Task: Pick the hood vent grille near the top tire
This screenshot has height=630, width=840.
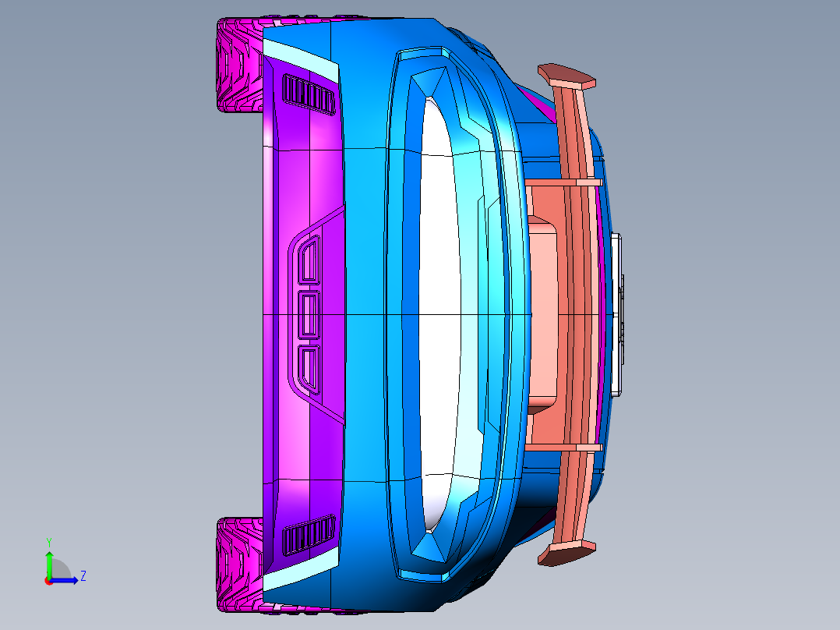Action: coord(308,94)
